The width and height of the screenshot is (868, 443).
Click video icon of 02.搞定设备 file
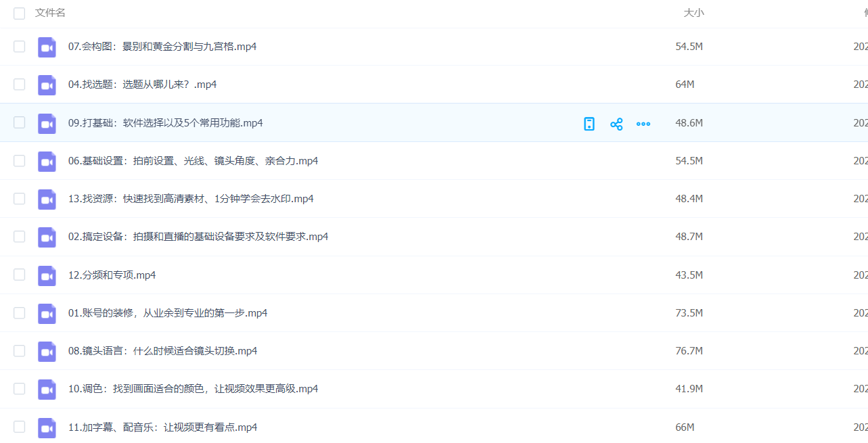tap(47, 237)
